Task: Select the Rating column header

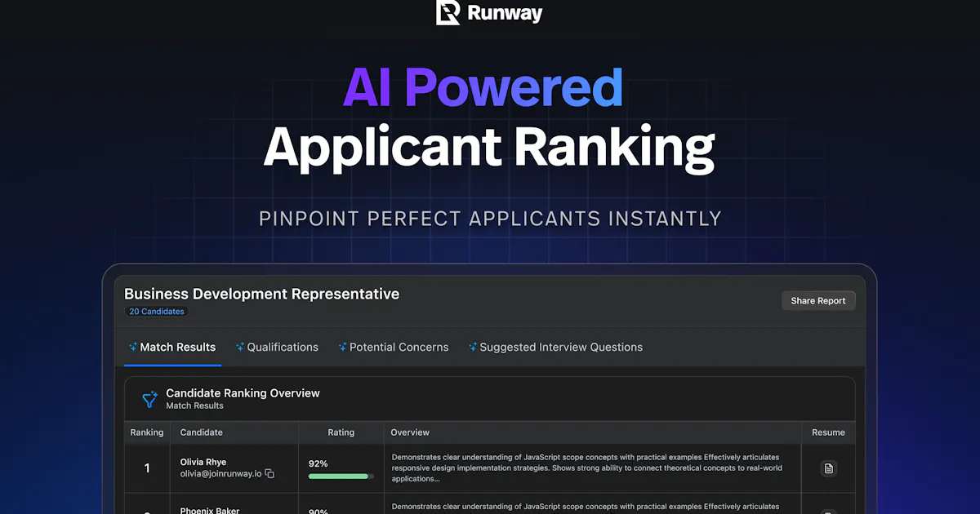Action: click(x=341, y=432)
